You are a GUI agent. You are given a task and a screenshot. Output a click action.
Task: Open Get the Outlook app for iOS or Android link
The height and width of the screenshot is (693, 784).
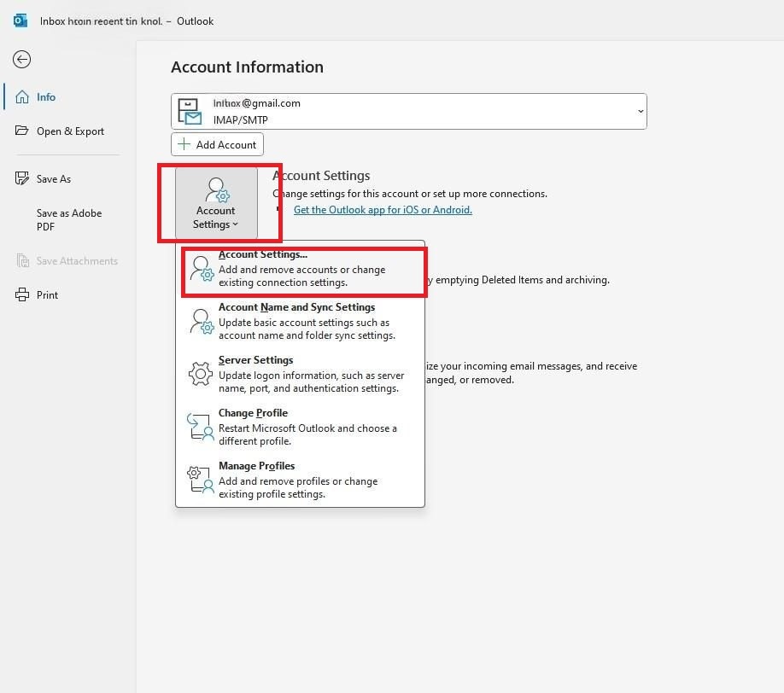point(383,210)
